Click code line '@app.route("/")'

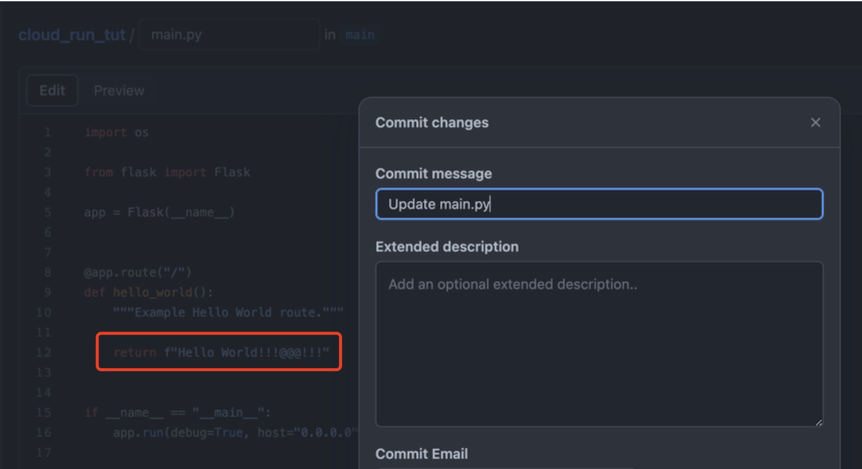[137, 272]
